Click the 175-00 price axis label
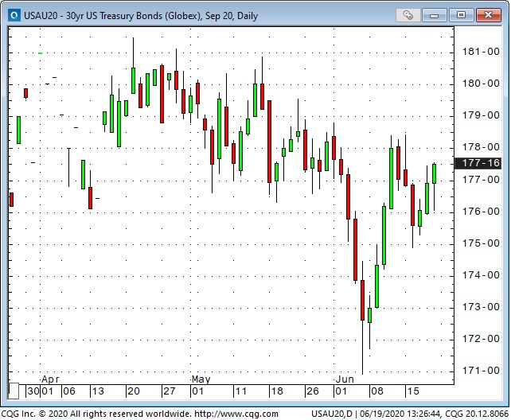Image resolution: width=511 pixels, height=420 pixels. (x=481, y=243)
